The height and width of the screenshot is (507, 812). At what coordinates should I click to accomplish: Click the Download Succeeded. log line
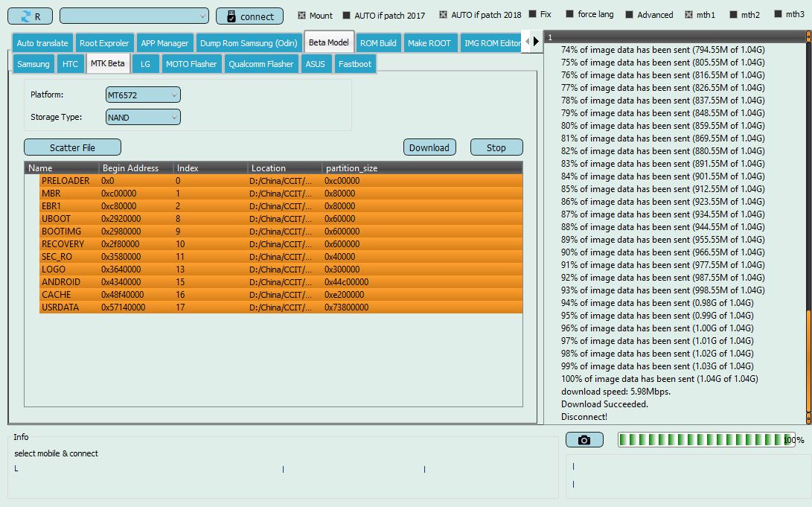point(604,404)
